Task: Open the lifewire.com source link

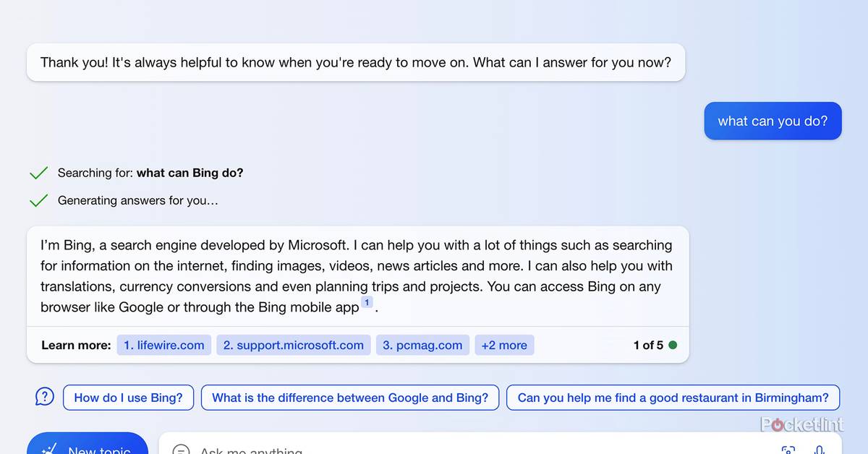Action: (x=164, y=345)
